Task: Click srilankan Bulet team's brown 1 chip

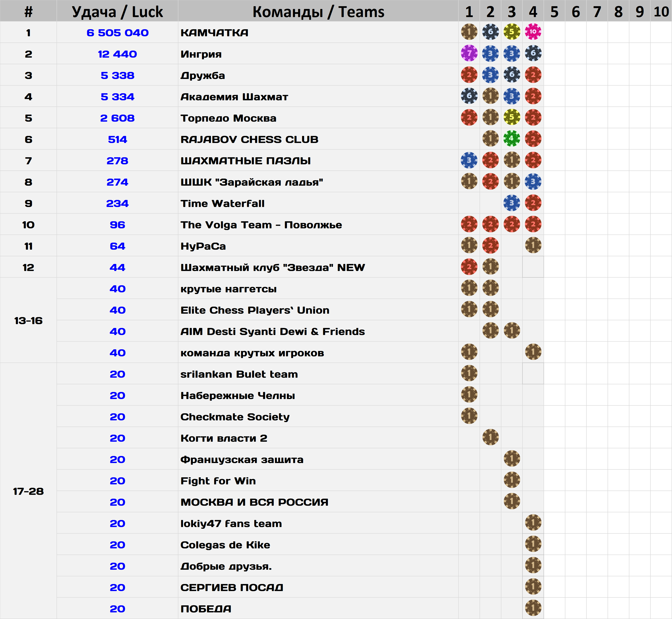Action: point(469,373)
